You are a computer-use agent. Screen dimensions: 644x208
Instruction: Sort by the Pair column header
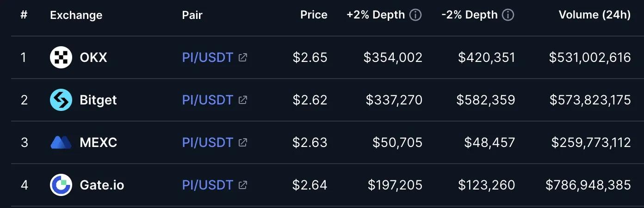[x=192, y=15]
